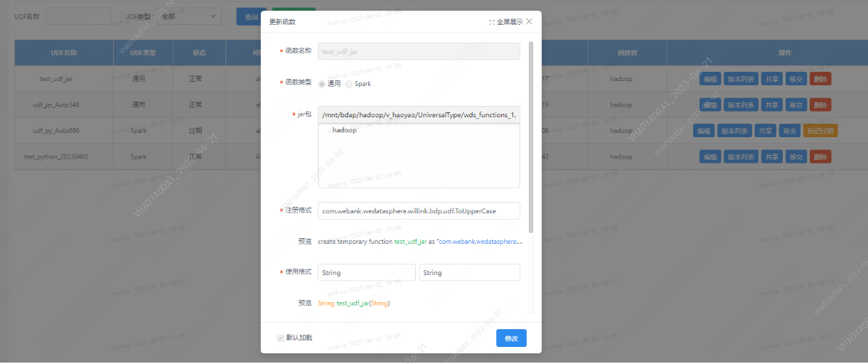The image size is (868, 364).
Task: Select the Spark function type radio
Action: [x=349, y=84]
